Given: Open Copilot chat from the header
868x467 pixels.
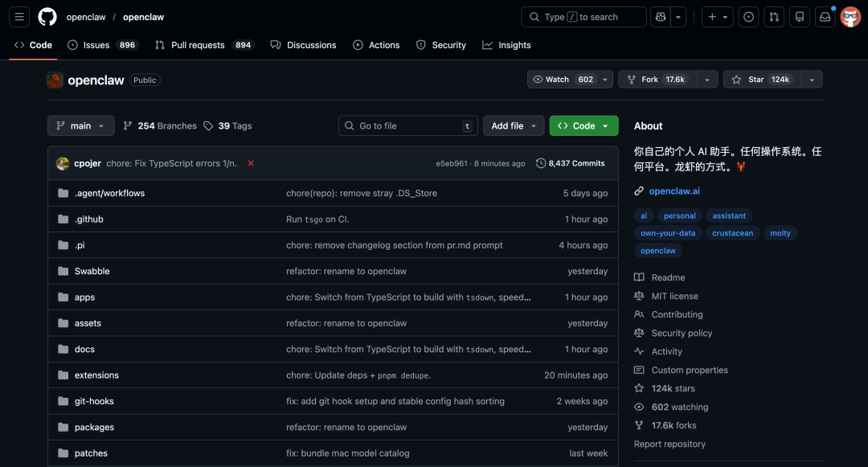Looking at the screenshot, I should point(659,16).
